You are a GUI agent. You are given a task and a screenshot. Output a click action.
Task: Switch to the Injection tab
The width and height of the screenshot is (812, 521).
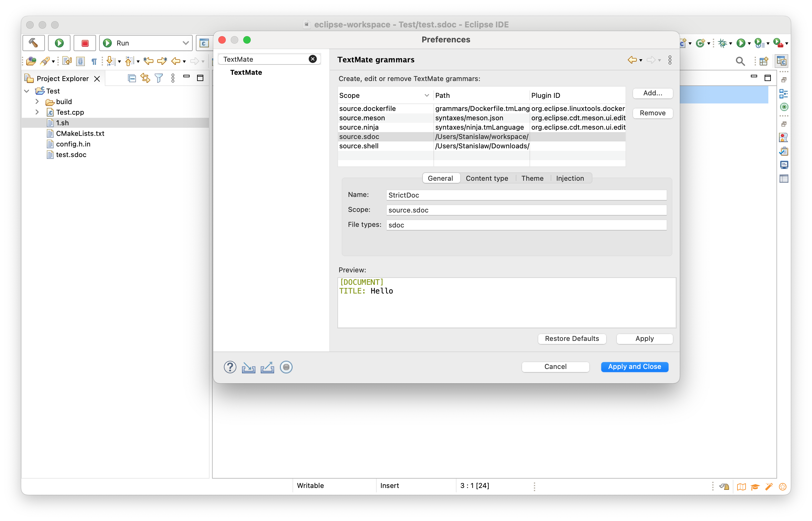(570, 178)
